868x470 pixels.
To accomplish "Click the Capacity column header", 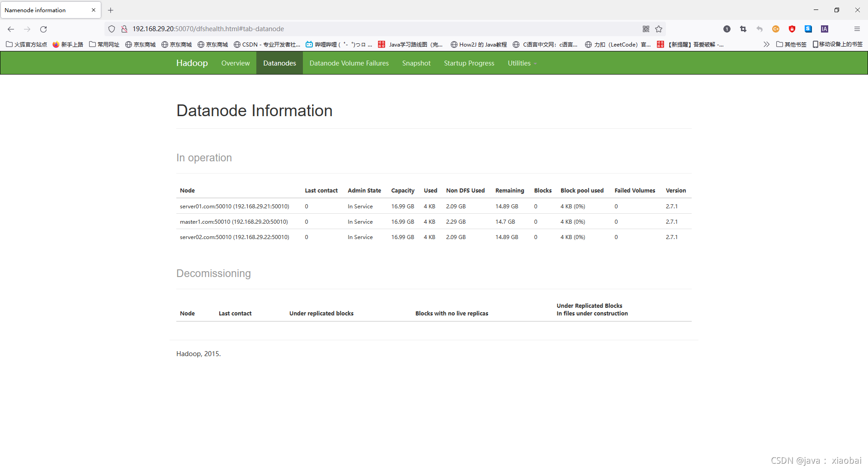I will 403,191.
